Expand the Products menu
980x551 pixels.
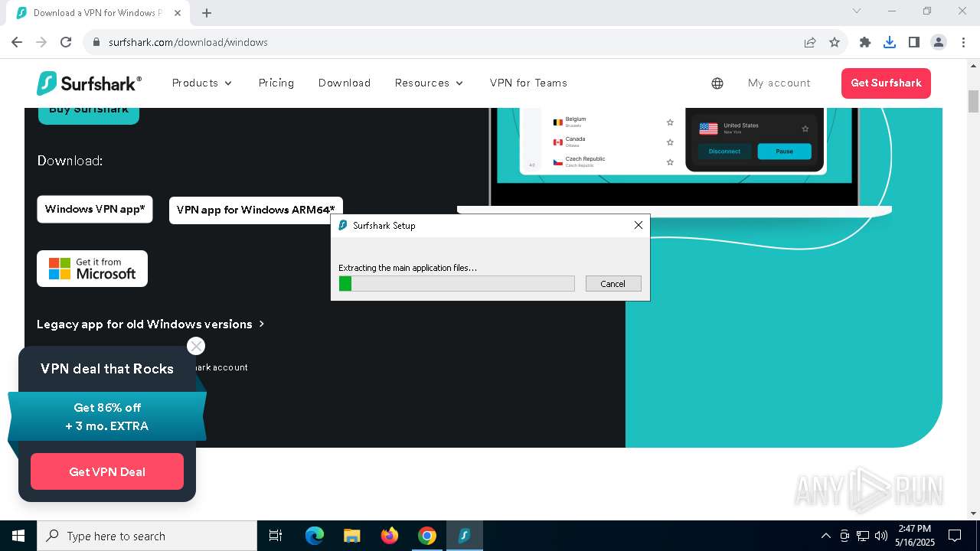pos(202,83)
